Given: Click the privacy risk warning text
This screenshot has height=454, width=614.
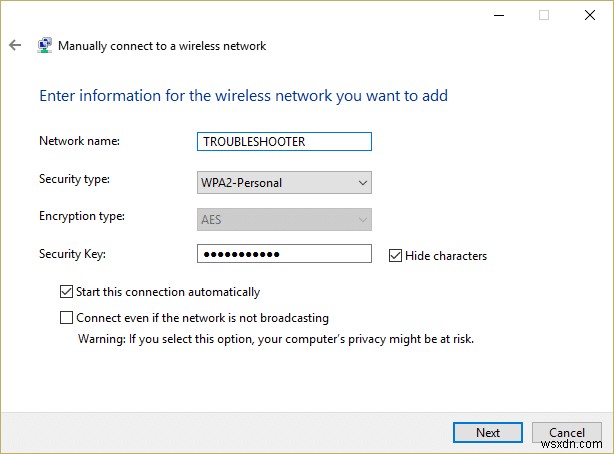Looking at the screenshot, I should click(276, 339).
